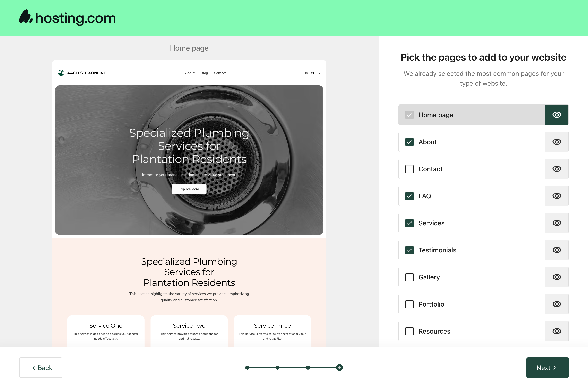Screen dimensions: 588x386
Task: Show the Resources page preview
Action: pos(557,331)
